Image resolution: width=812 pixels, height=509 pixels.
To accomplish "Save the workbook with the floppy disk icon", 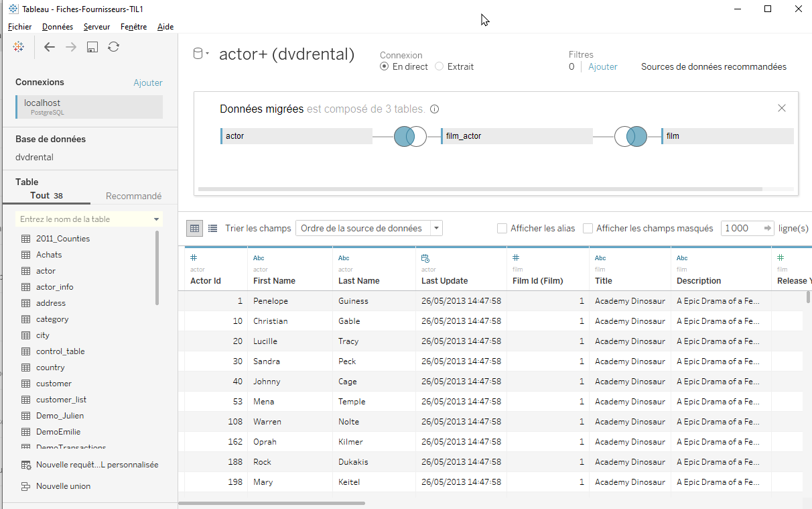I will pyautogui.click(x=92, y=47).
